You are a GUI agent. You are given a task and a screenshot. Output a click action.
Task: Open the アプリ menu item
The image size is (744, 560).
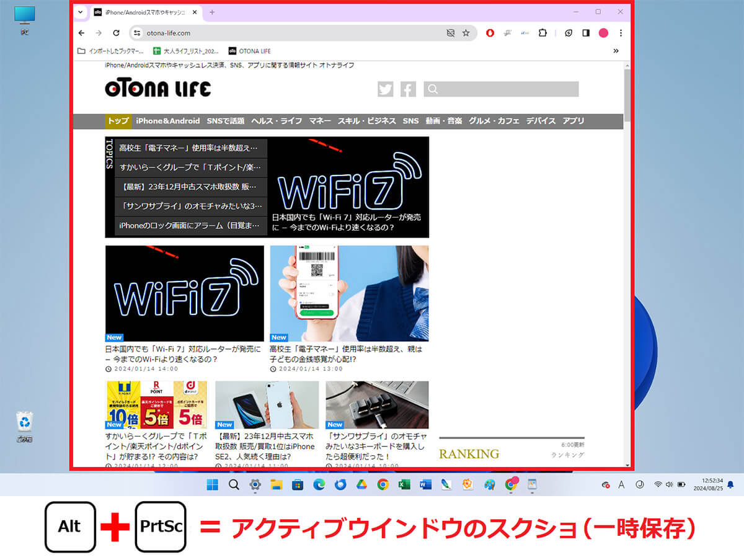pyautogui.click(x=573, y=121)
